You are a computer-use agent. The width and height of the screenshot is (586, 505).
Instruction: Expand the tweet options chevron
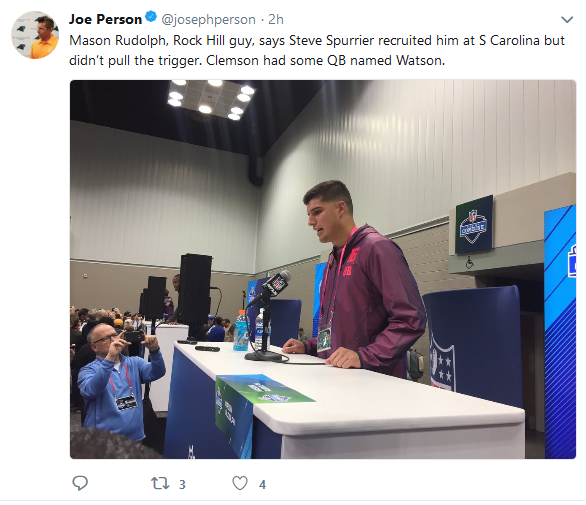pyautogui.click(x=567, y=19)
